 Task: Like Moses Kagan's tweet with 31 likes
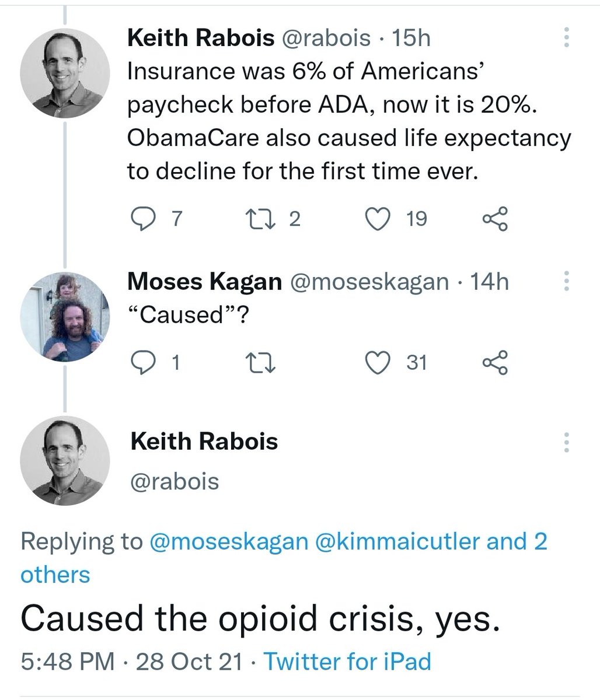pyautogui.click(x=376, y=363)
